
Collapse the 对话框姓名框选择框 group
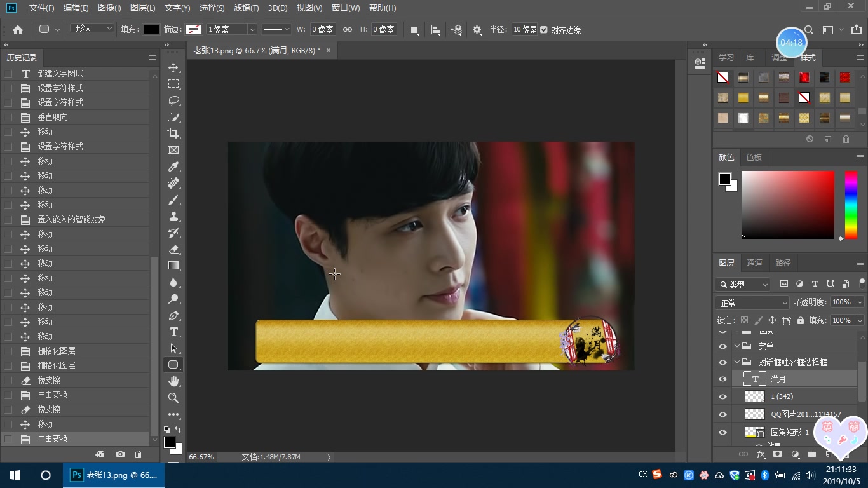point(737,362)
